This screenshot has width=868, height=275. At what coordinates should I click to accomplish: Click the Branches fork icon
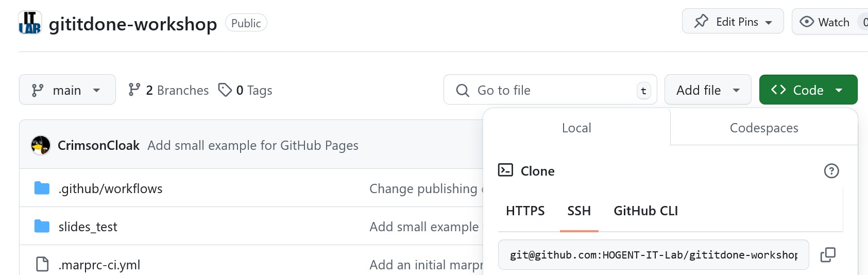tap(134, 90)
